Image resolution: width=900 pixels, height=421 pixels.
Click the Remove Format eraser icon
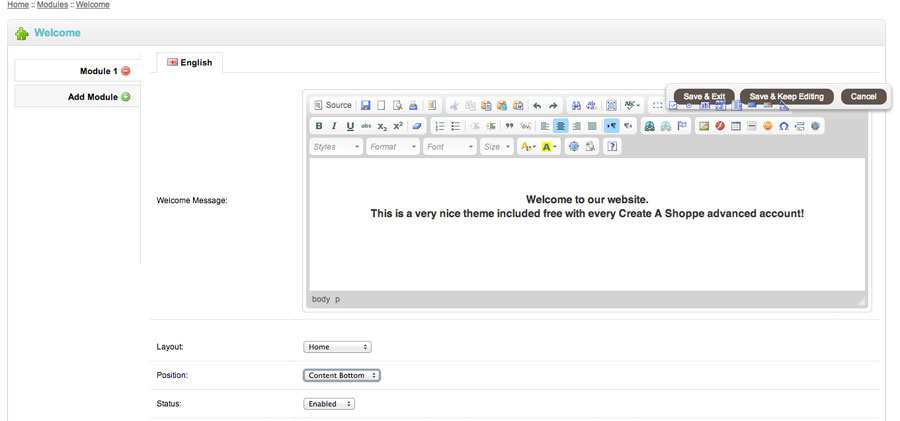click(x=417, y=126)
